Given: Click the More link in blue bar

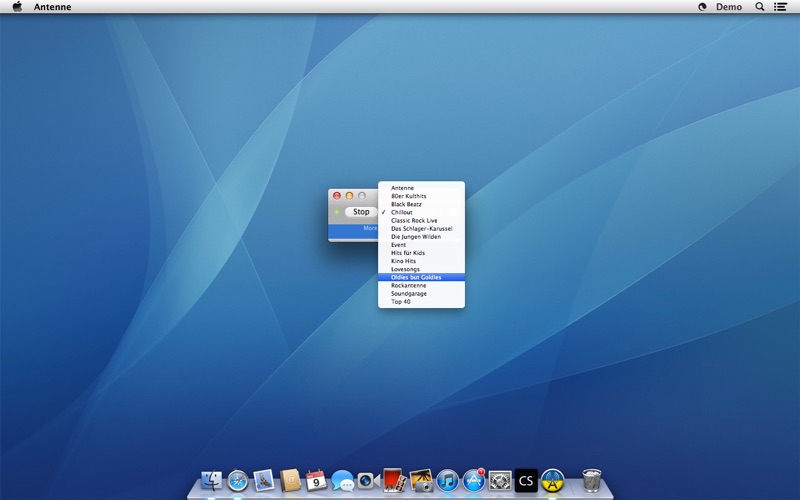Looking at the screenshot, I should pyautogui.click(x=370, y=228).
